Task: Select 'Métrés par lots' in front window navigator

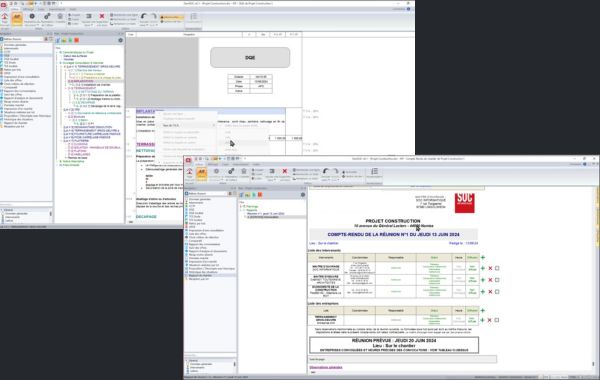Action: tap(197, 223)
